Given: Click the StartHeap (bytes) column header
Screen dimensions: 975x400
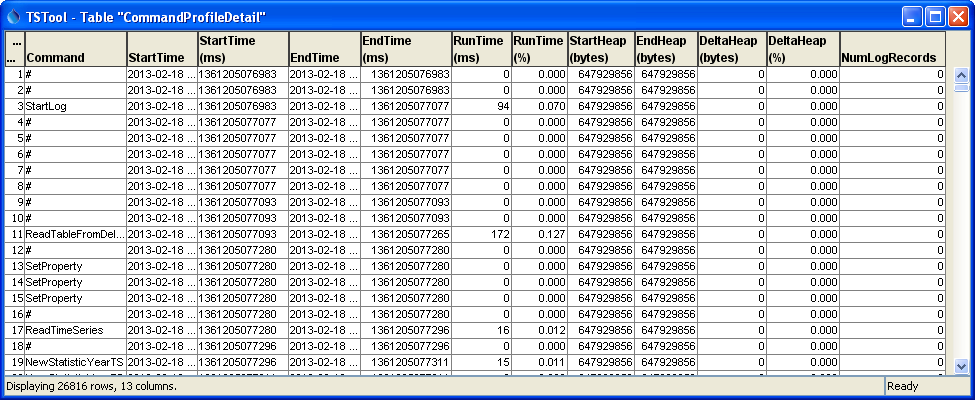Looking at the screenshot, I should point(600,49).
